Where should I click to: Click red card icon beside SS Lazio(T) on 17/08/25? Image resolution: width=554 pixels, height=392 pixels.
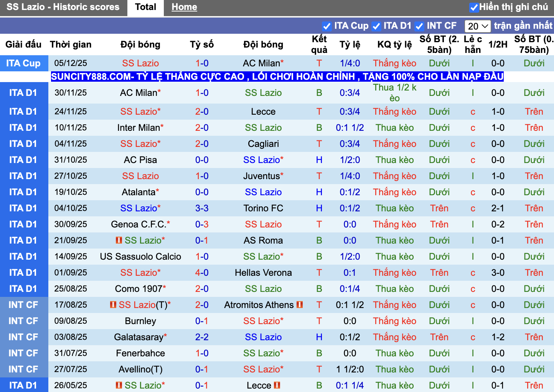pos(113,305)
